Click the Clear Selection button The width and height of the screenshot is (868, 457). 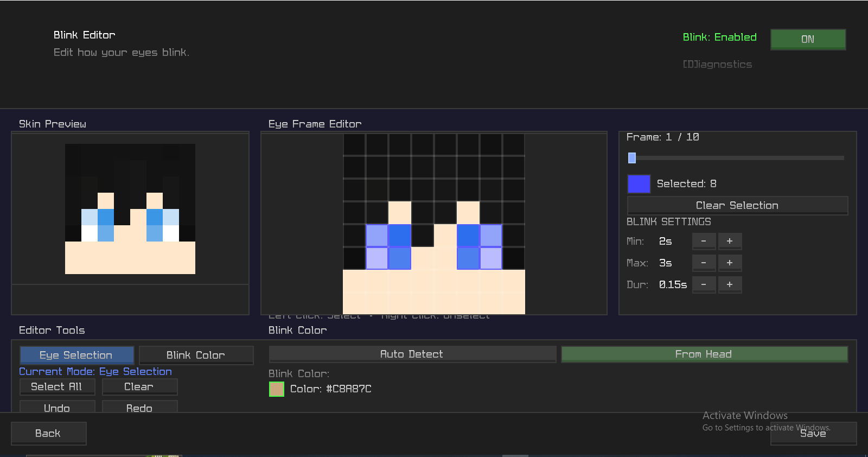(x=737, y=205)
